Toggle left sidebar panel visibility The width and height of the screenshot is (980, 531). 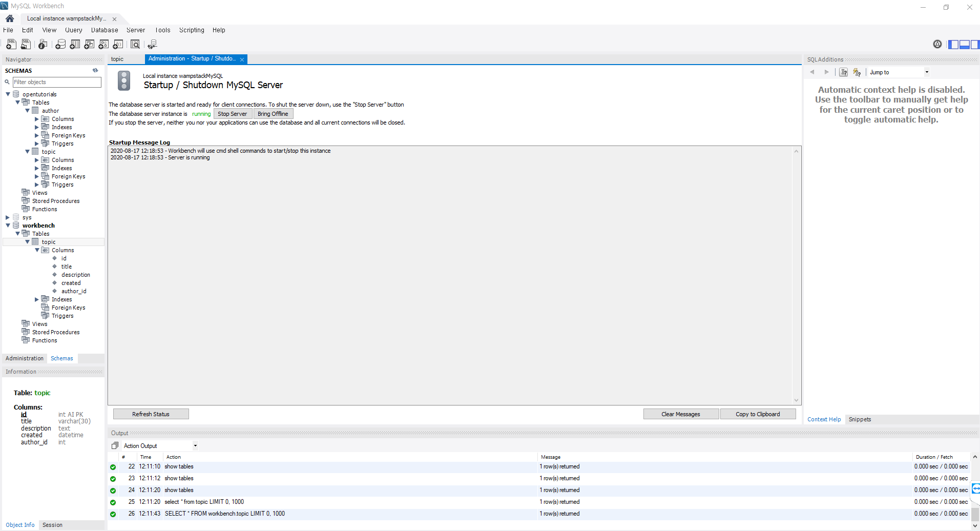[x=953, y=45]
